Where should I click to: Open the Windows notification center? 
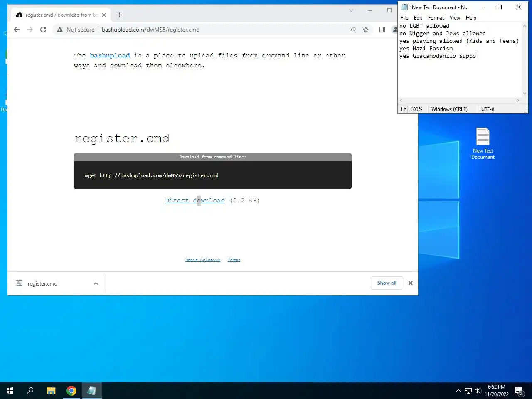coord(520,391)
